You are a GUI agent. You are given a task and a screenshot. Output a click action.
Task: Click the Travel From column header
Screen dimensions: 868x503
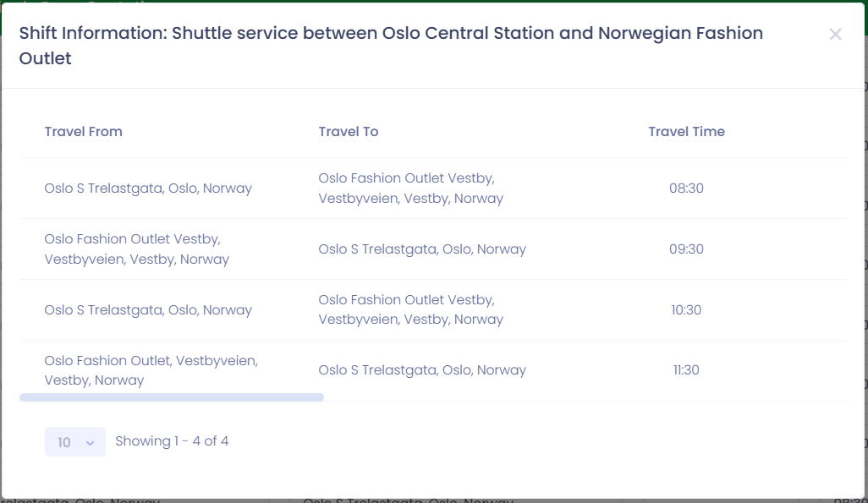coord(84,132)
